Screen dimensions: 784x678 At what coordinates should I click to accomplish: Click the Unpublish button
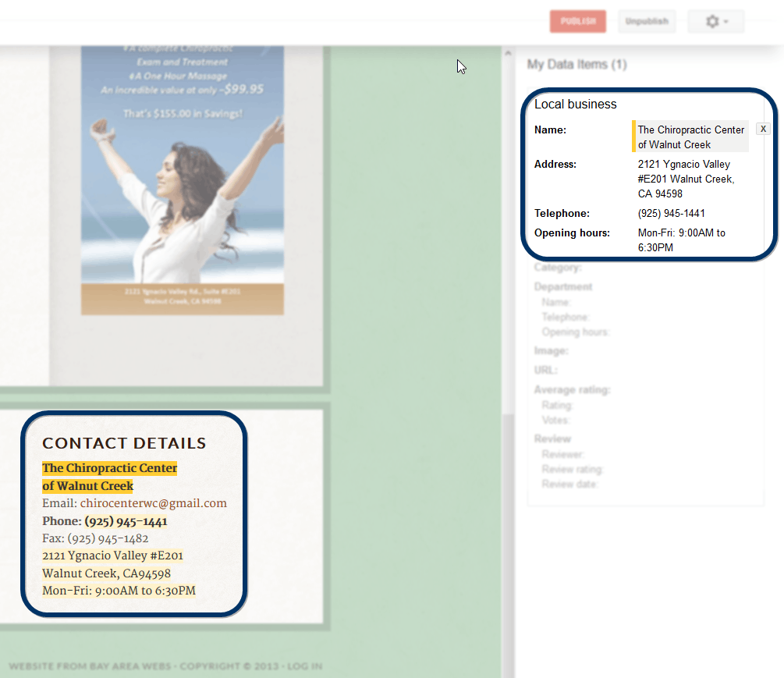tap(647, 22)
